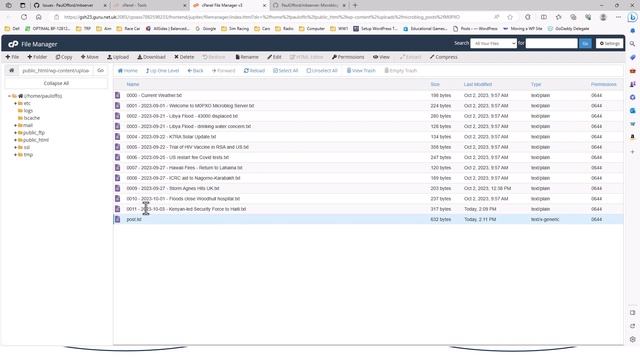
Task: Click file icon of 0008 ICRC aid row
Action: [118, 178]
